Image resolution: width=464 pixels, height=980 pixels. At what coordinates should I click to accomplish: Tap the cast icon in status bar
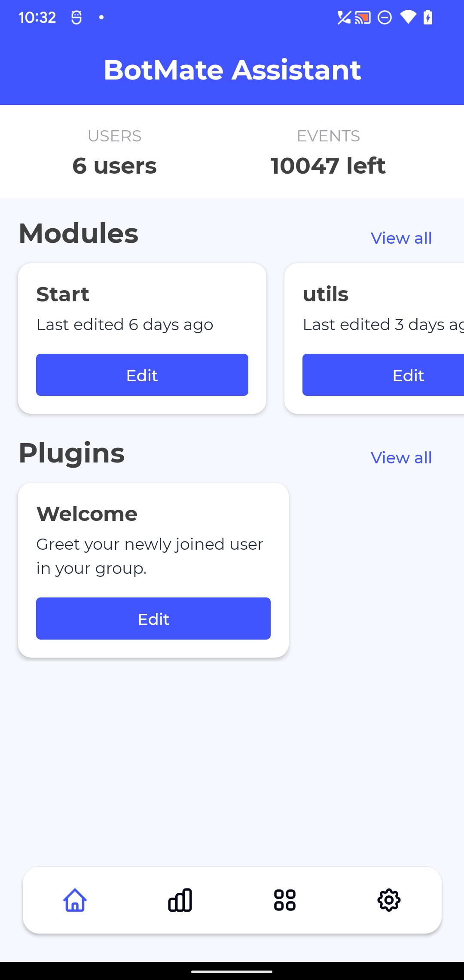tap(363, 18)
